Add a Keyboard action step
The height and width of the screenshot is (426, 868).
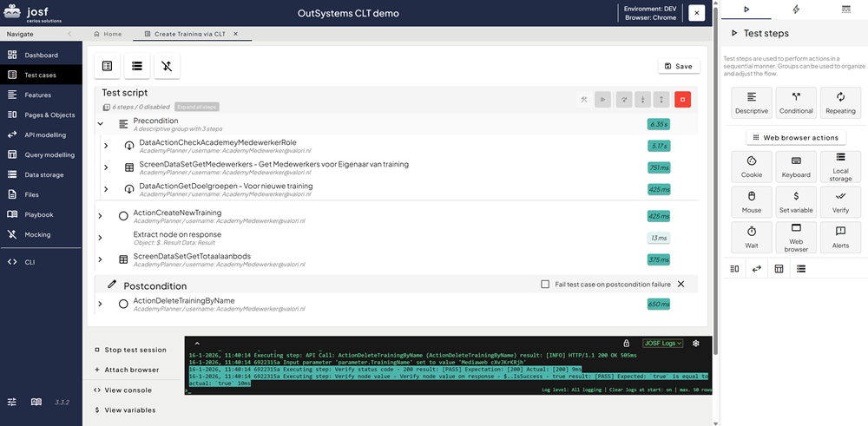coord(796,165)
